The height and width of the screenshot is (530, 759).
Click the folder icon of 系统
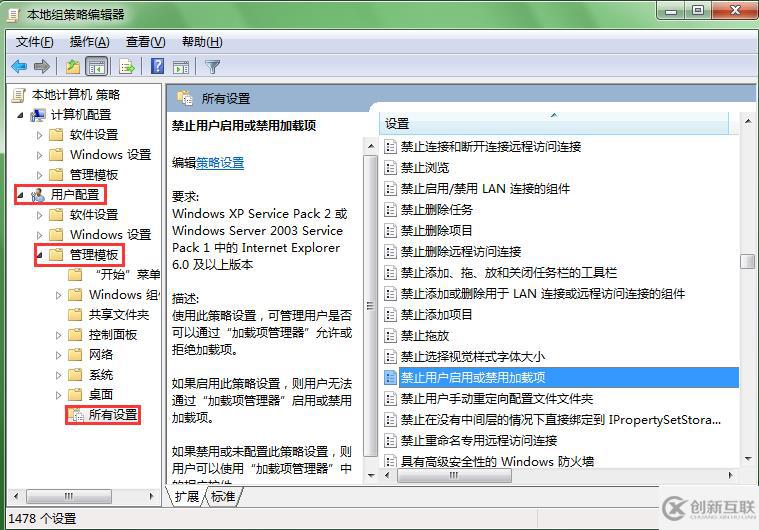click(75, 375)
